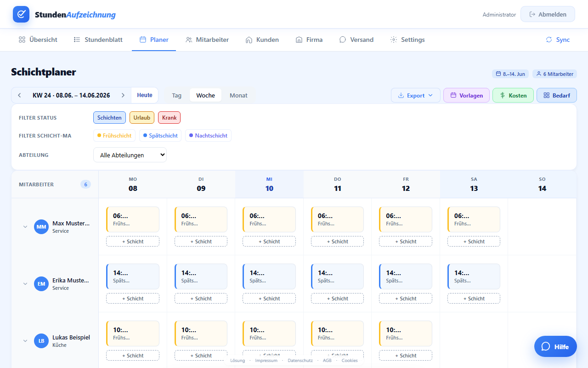
Task: Switch view to Tag
Action: point(177,95)
